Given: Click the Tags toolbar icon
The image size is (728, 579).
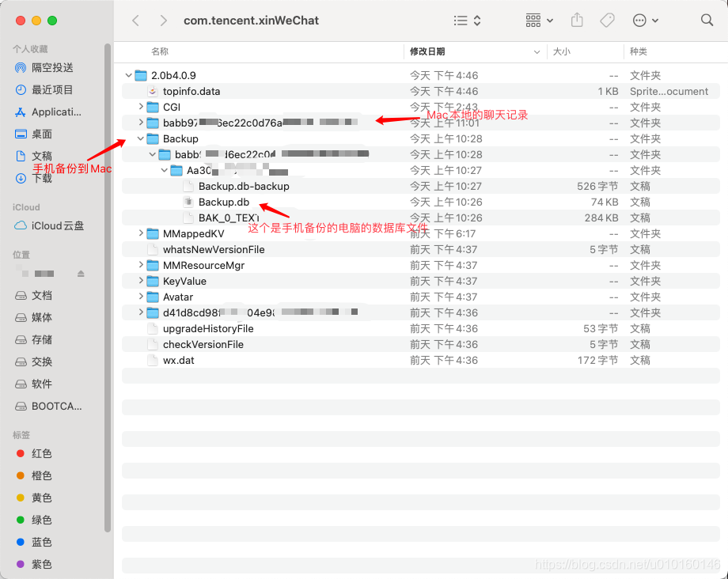Looking at the screenshot, I should click(607, 21).
